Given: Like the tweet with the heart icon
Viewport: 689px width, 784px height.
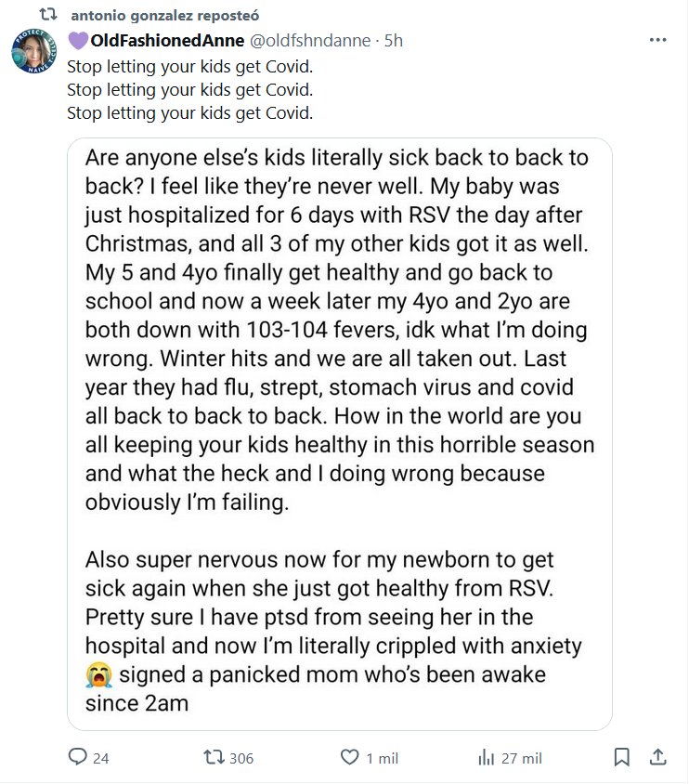Looking at the screenshot, I should click(350, 758).
